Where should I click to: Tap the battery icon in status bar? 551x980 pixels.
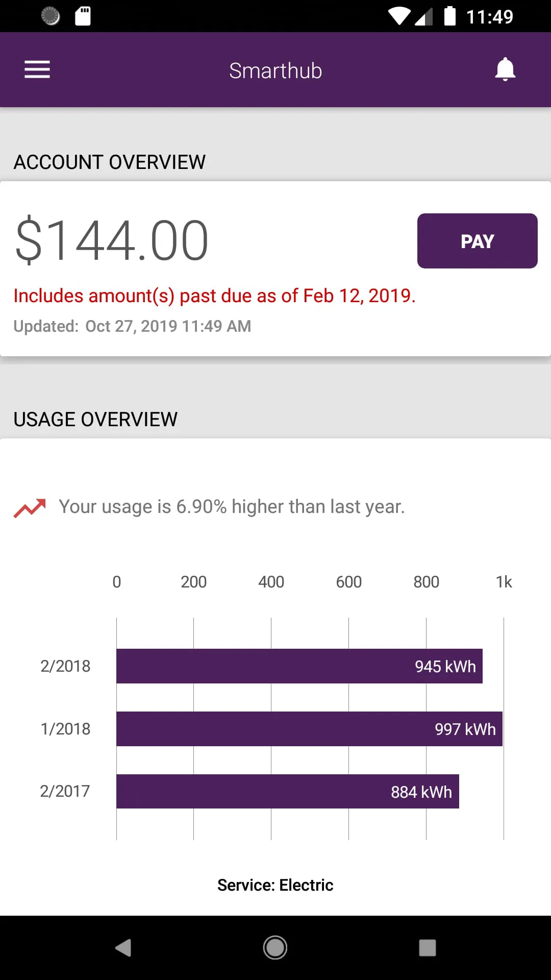[449, 16]
